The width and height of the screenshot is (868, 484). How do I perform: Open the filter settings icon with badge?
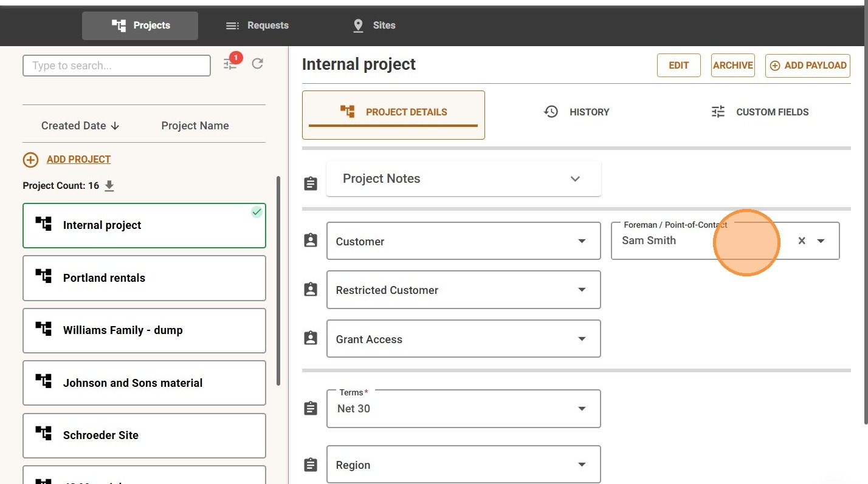pos(231,63)
